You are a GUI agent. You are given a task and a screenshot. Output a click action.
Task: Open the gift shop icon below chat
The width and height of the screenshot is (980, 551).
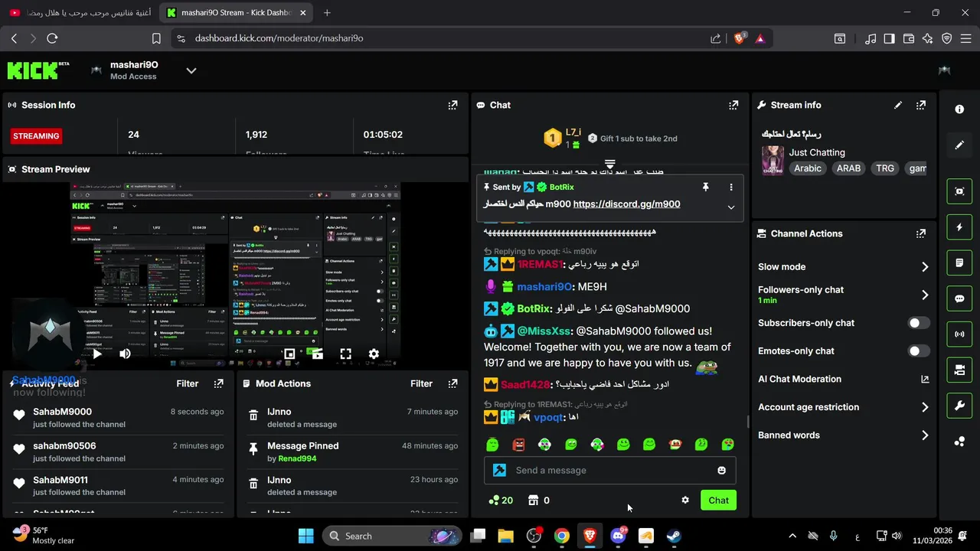tap(532, 500)
